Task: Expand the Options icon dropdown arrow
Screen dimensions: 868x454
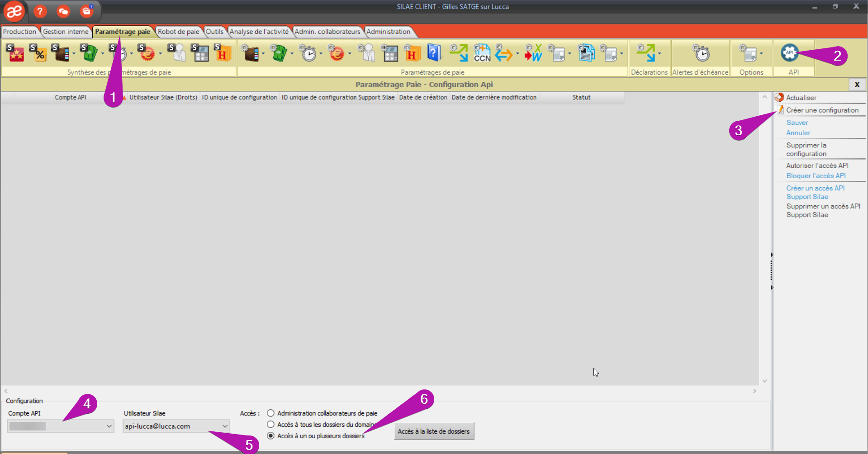Action: pos(761,54)
